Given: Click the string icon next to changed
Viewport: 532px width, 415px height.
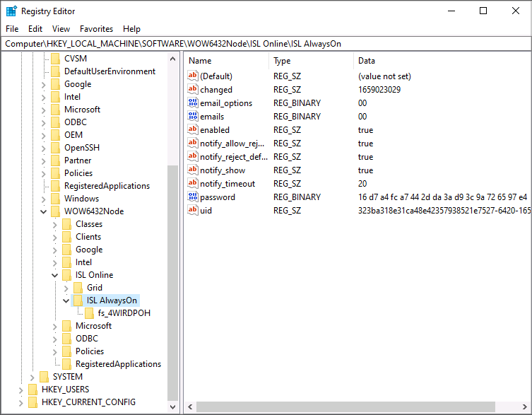Looking at the screenshot, I should 192,89.
